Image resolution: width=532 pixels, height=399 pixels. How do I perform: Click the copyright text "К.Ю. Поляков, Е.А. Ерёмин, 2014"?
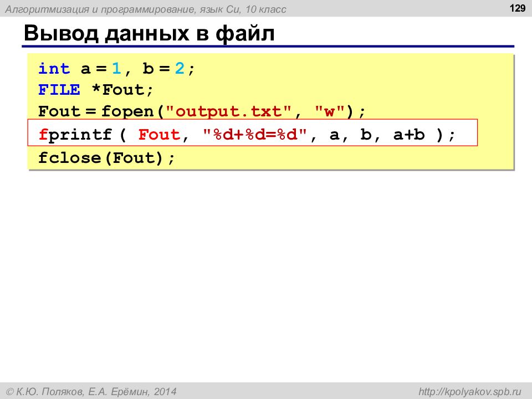point(91,392)
